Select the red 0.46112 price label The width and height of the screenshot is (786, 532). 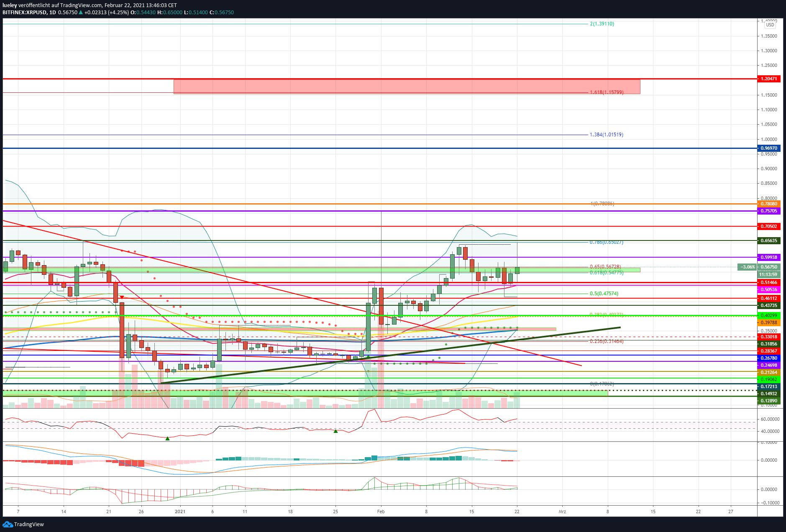769,298
